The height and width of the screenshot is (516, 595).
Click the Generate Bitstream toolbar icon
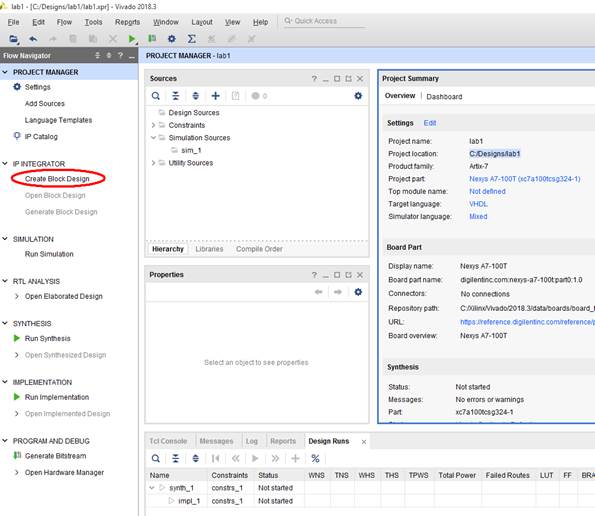tap(152, 39)
